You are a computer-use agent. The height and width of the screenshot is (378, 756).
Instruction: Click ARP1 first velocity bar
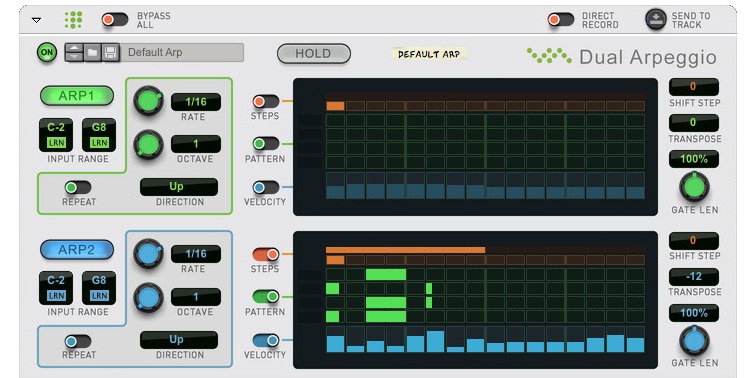click(x=335, y=192)
